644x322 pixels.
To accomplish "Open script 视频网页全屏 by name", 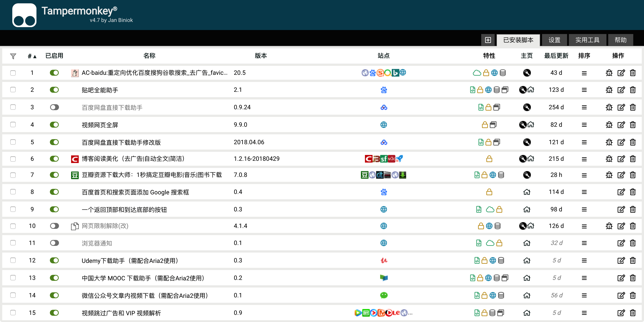I will pos(100,125).
